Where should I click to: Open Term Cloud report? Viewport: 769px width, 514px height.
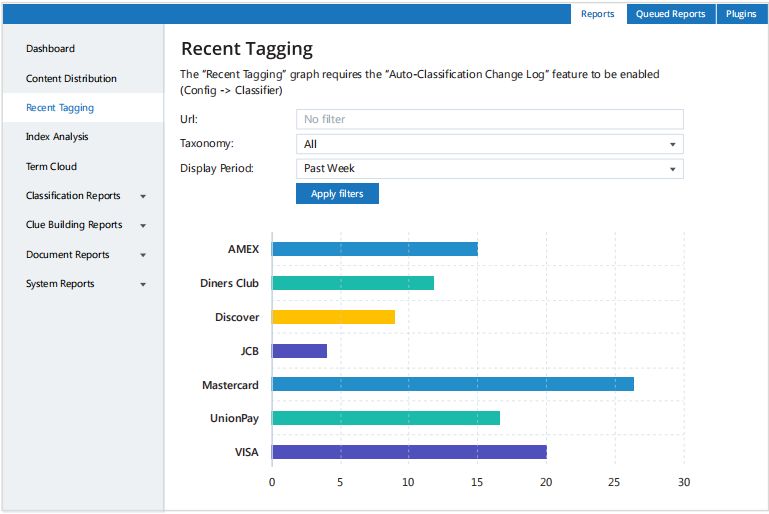(51, 167)
